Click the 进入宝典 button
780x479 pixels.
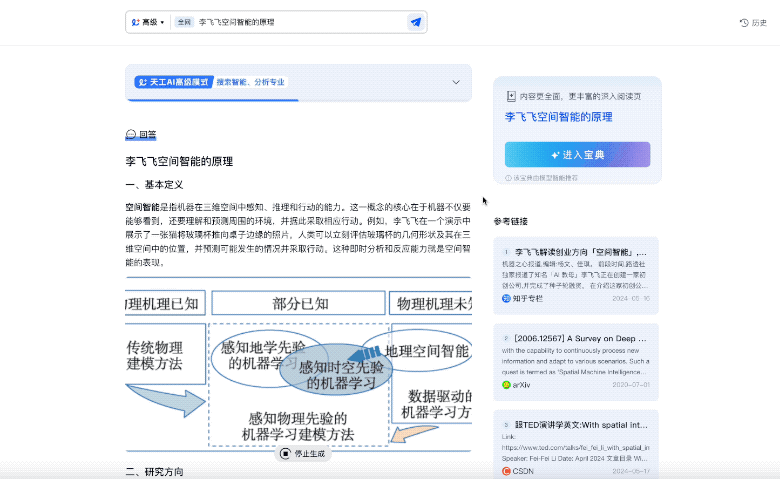point(577,155)
